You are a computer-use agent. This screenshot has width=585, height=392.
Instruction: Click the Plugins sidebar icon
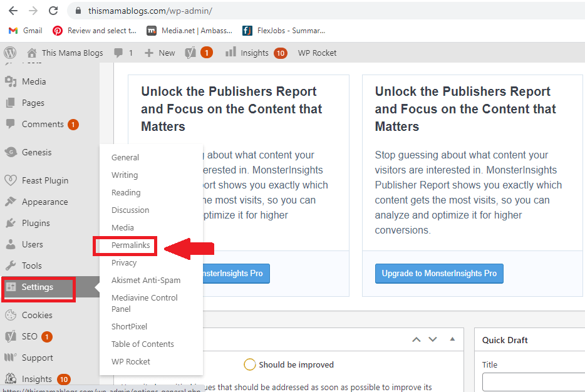point(11,223)
